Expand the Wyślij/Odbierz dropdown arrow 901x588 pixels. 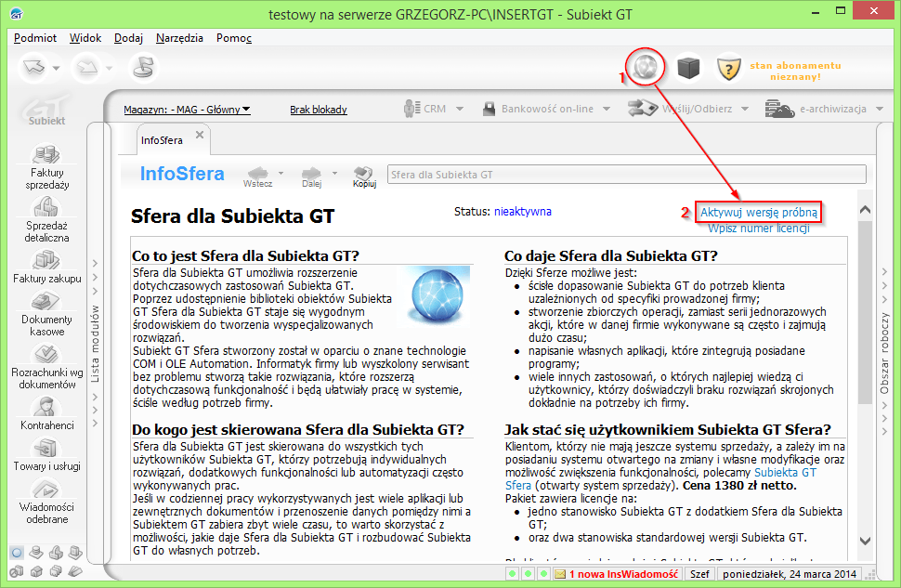[x=745, y=109]
